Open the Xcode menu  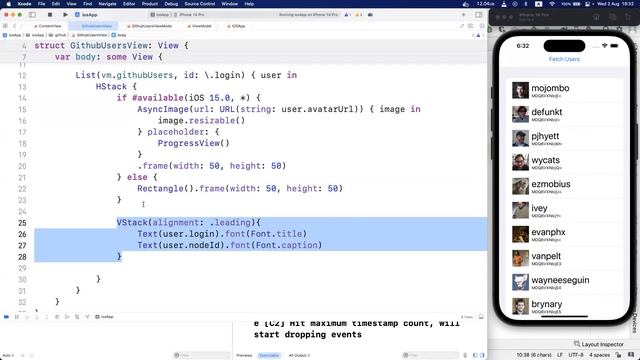click(24, 4)
